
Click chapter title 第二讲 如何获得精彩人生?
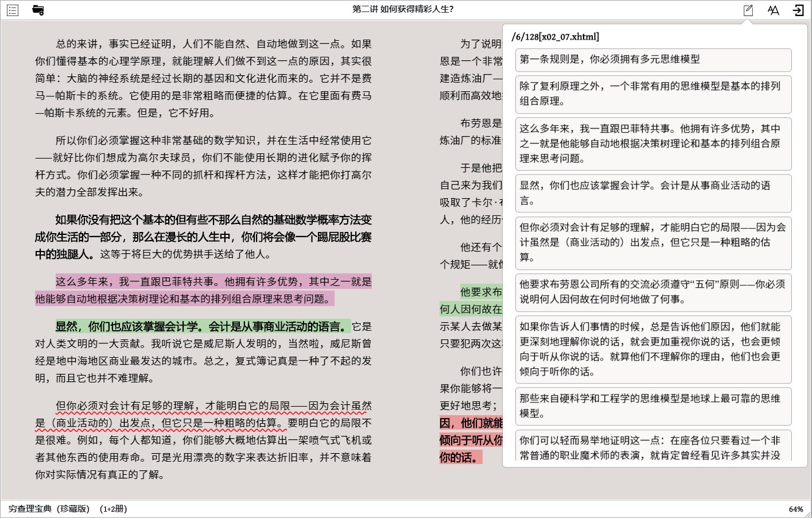(403, 9)
